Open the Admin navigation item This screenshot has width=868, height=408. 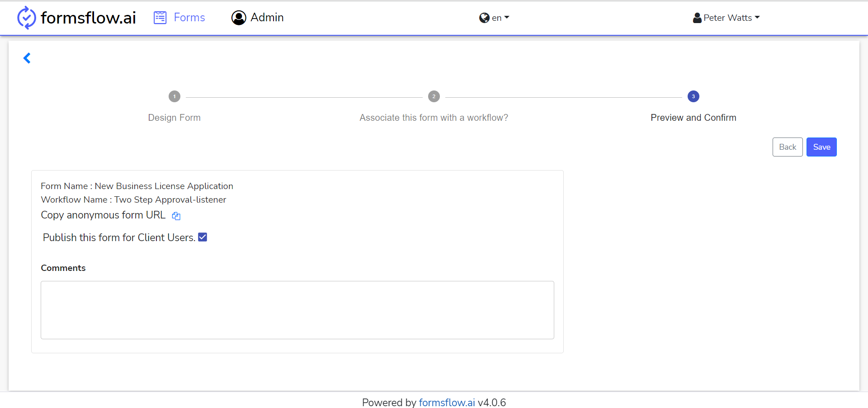coord(258,18)
